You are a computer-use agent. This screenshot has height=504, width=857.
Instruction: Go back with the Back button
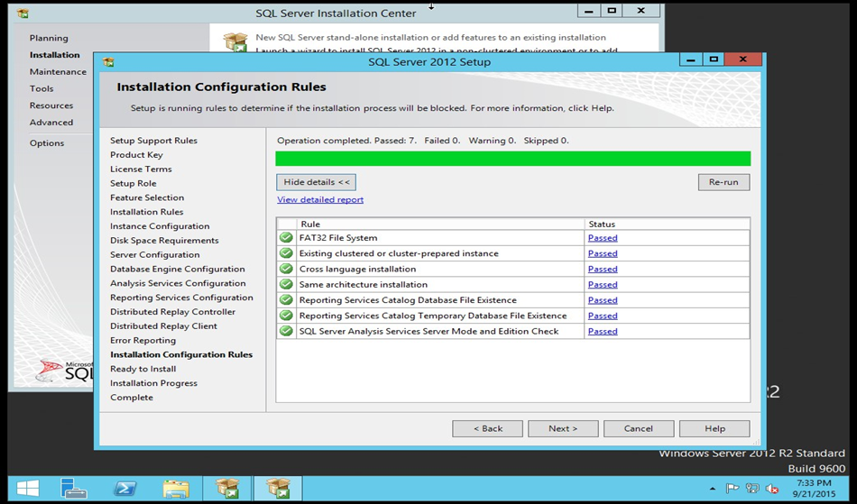pyautogui.click(x=487, y=428)
